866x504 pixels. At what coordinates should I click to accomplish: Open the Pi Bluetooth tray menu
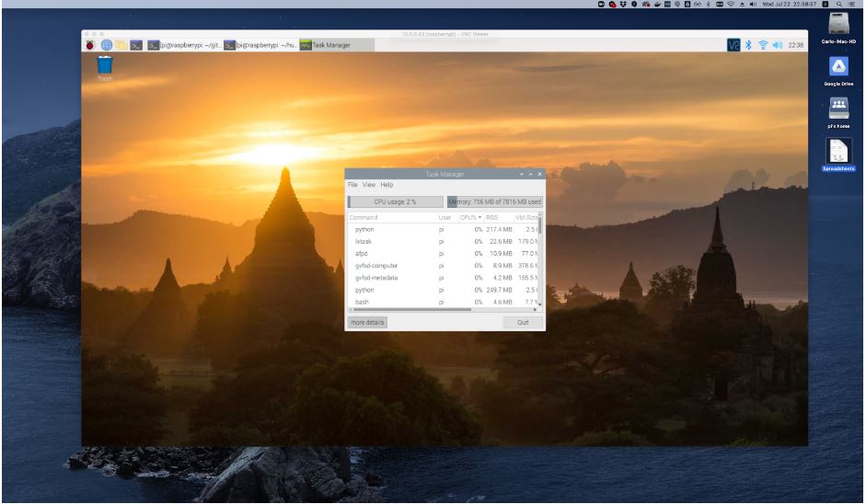[x=748, y=45]
